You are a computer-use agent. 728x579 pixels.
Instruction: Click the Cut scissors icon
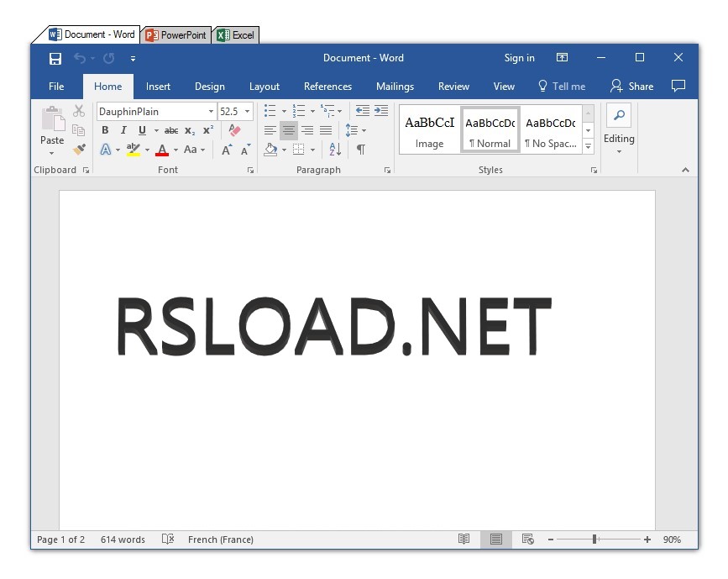pos(79,111)
